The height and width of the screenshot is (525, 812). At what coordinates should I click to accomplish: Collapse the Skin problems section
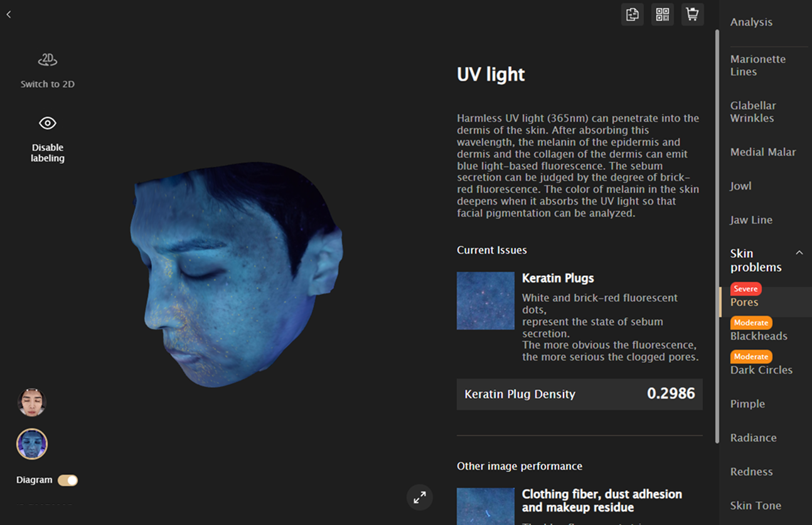click(799, 252)
